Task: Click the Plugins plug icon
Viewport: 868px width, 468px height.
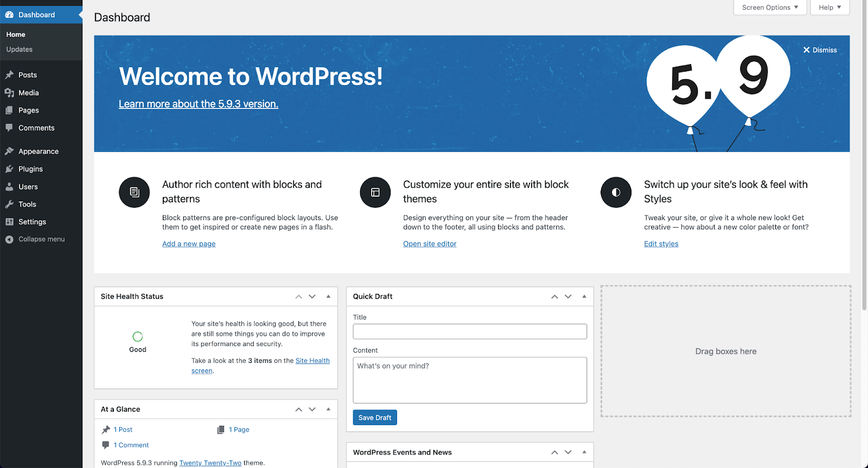Action: (x=9, y=169)
